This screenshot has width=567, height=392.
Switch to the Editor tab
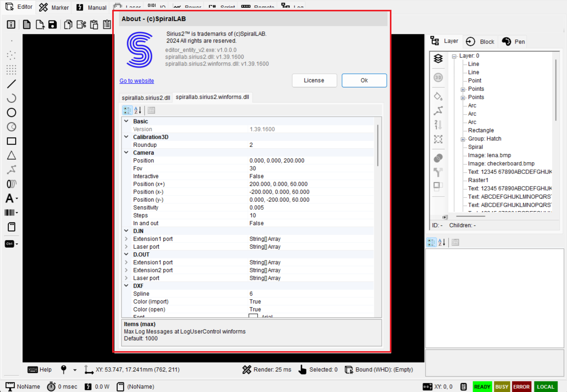[x=18, y=7]
